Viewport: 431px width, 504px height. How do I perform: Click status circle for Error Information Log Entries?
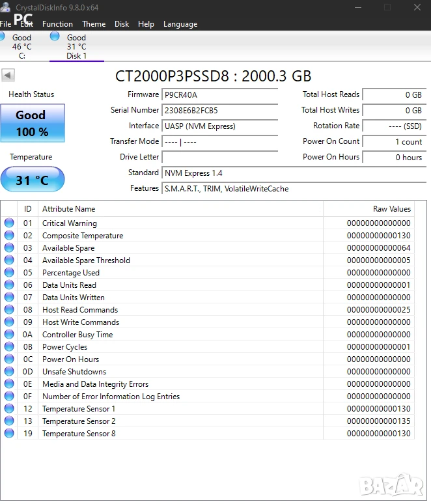coord(9,396)
